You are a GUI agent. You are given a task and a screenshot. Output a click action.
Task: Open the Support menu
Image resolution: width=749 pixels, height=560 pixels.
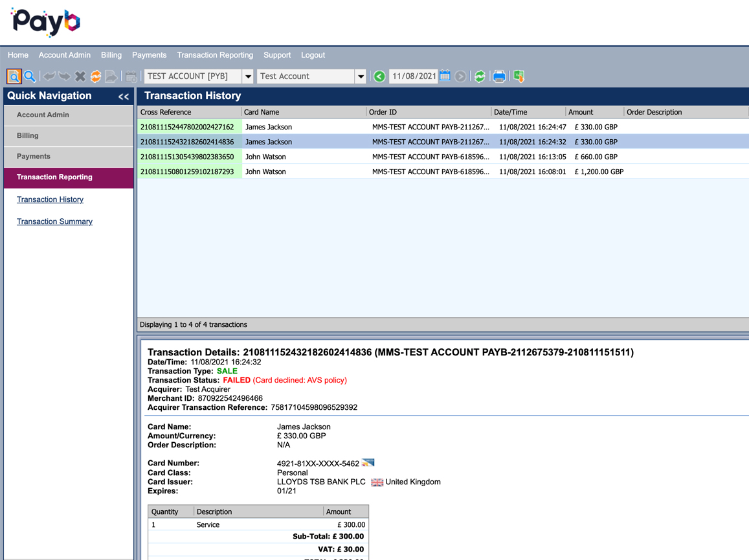277,55
